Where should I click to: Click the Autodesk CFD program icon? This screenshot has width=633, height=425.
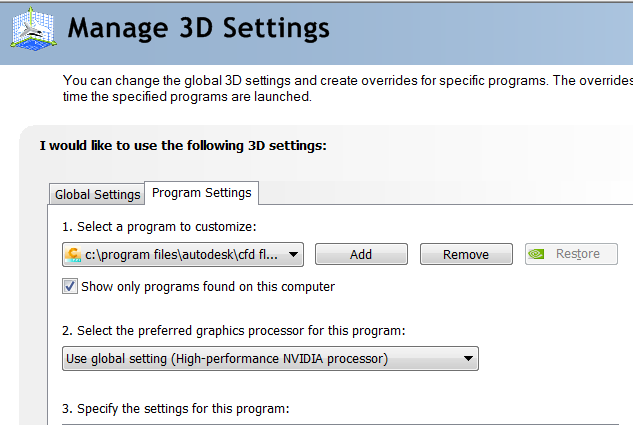72,255
